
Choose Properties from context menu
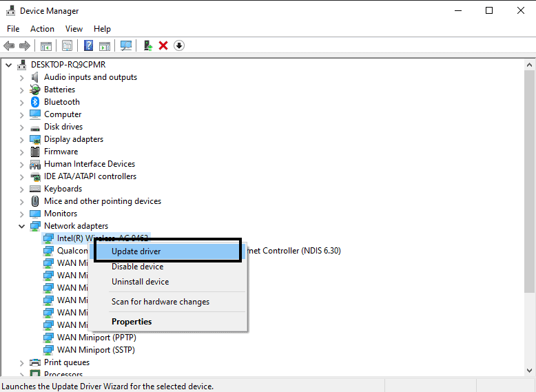pyautogui.click(x=167, y=322)
